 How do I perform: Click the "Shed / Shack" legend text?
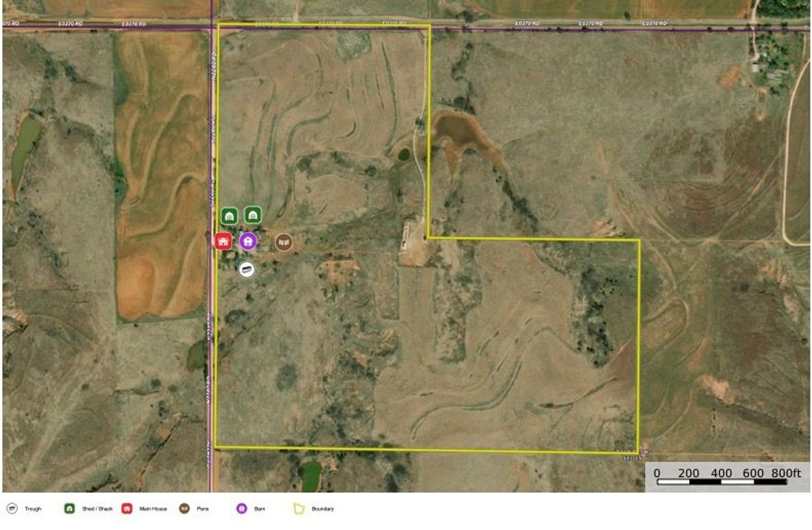tap(98, 509)
